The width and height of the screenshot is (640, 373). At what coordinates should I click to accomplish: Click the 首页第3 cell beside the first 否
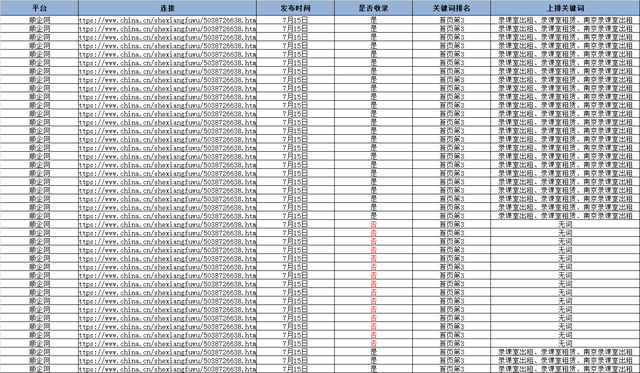click(451, 224)
